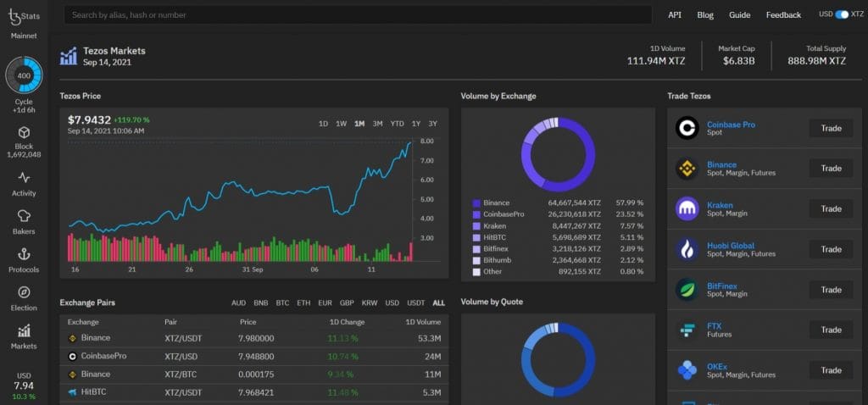Screen dimensions: 868x405
Task: Click the CoinbasePro icon in XTZ/USD row
Action: point(72,357)
